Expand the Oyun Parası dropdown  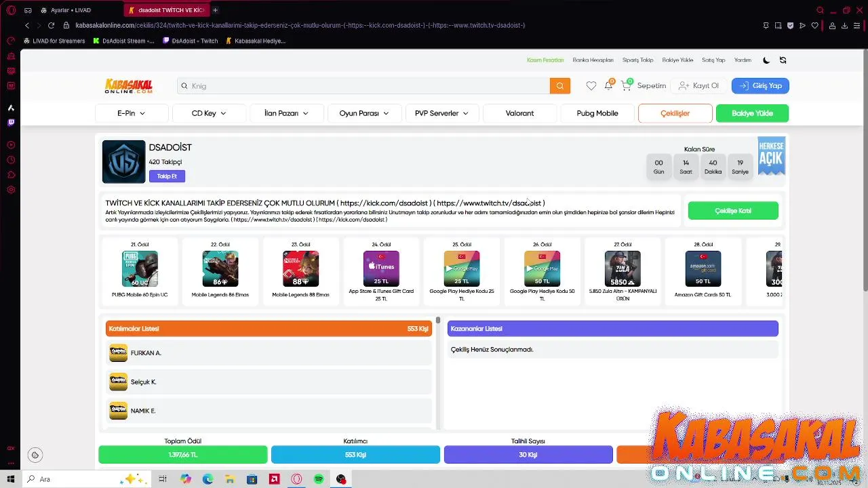click(x=364, y=113)
